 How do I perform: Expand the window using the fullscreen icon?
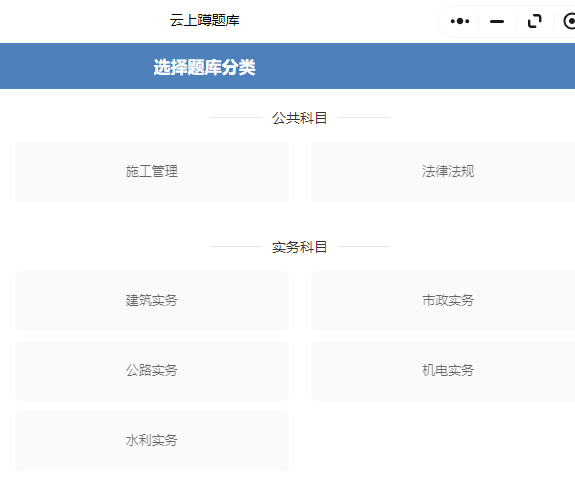pyautogui.click(x=535, y=21)
